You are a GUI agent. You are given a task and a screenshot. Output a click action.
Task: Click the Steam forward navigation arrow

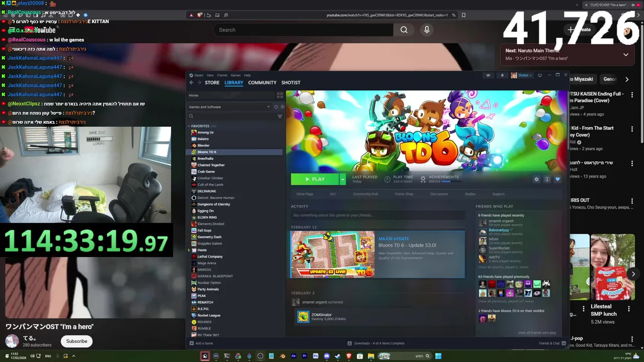(199, 82)
